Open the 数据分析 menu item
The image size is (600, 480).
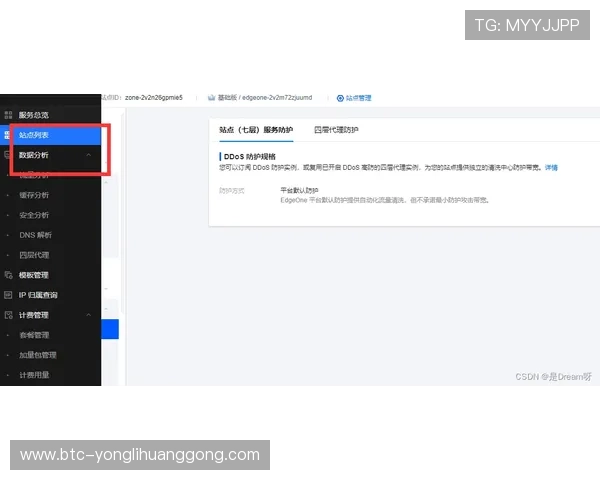click(34, 155)
